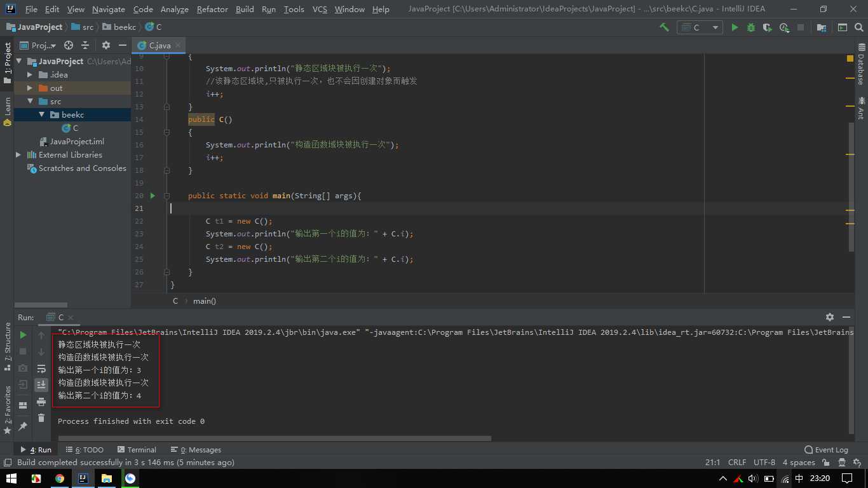The image size is (868, 488).
Task: Toggle the Learn side tab
Action: point(8,111)
